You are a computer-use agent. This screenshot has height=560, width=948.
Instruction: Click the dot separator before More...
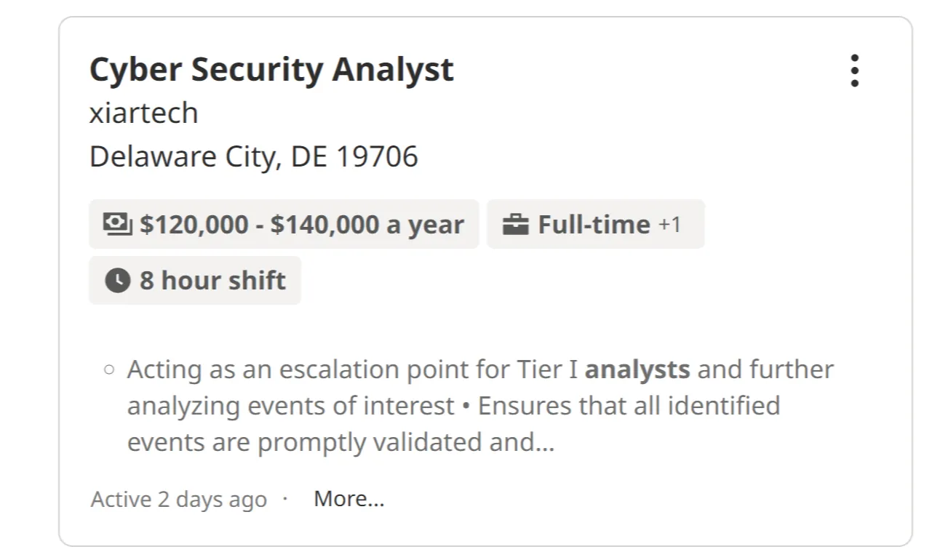(285, 499)
